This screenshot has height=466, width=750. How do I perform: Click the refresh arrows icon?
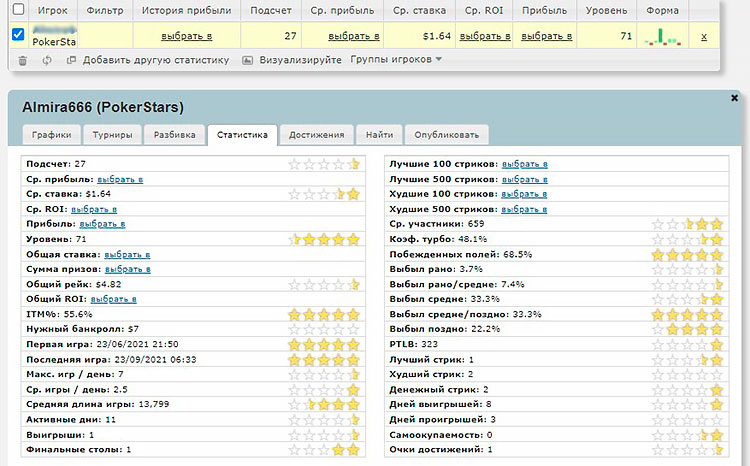[47, 60]
